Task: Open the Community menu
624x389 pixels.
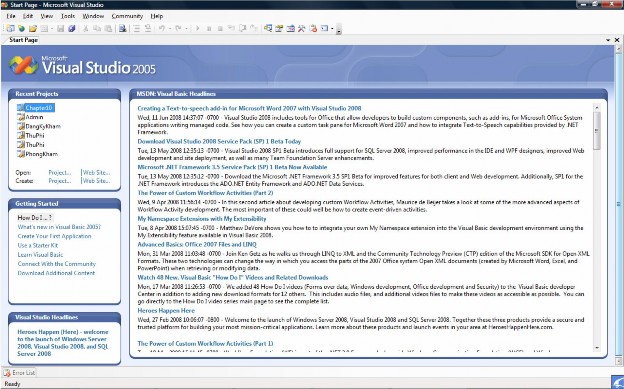Action: point(127,16)
